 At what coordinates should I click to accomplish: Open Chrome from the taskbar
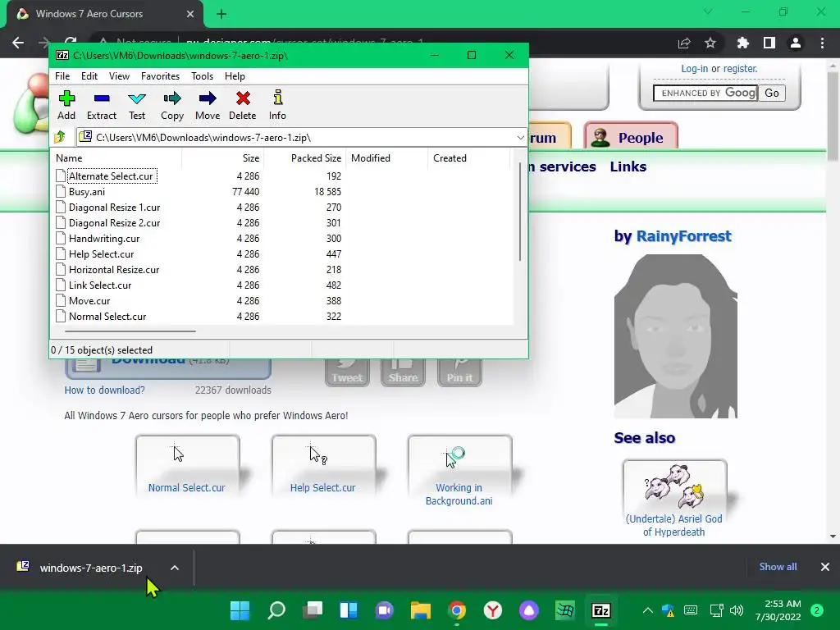tap(457, 610)
